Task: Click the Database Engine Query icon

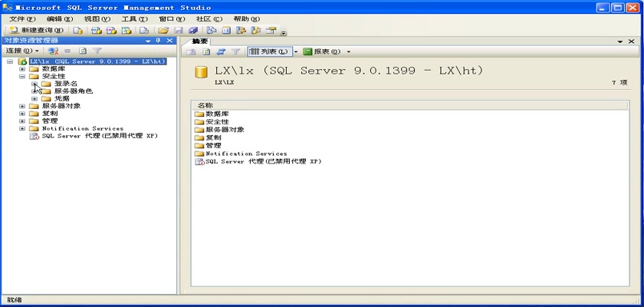Action: pos(78,31)
